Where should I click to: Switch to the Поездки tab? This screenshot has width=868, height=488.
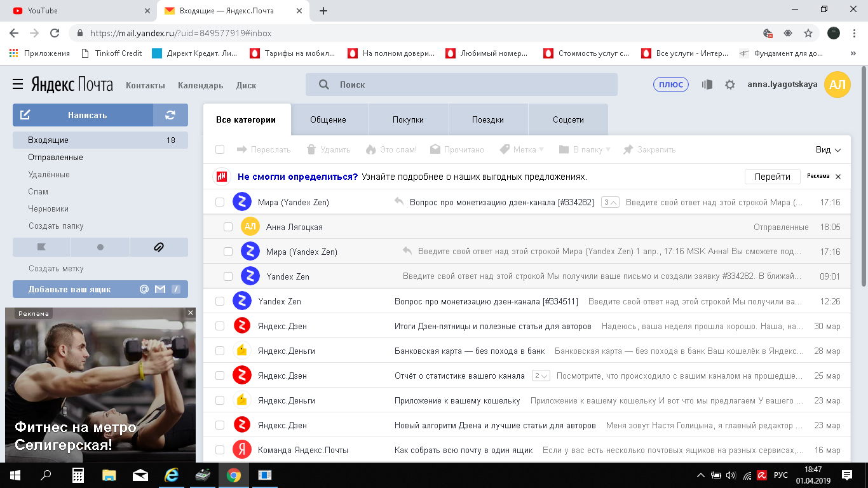click(x=488, y=119)
